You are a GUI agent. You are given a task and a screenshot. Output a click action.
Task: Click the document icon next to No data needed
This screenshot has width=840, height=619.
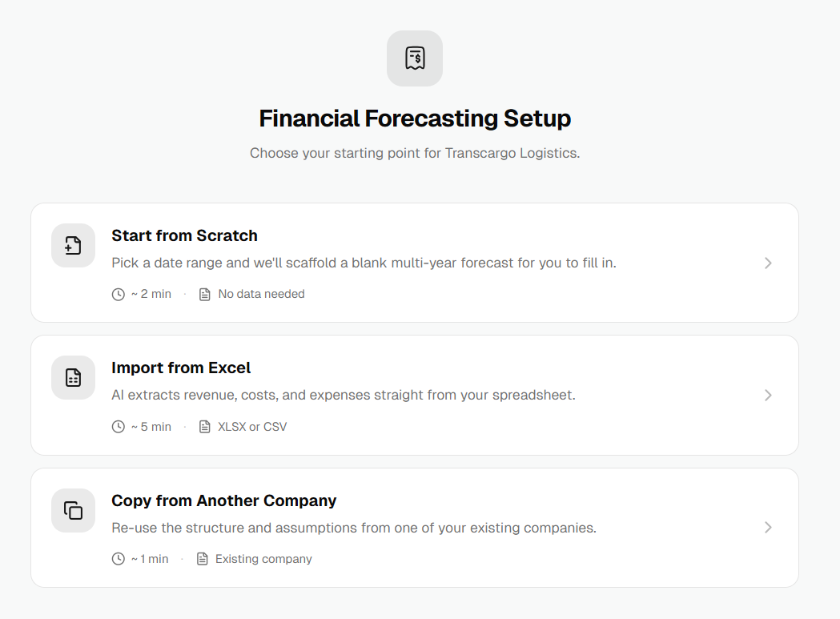click(x=205, y=294)
